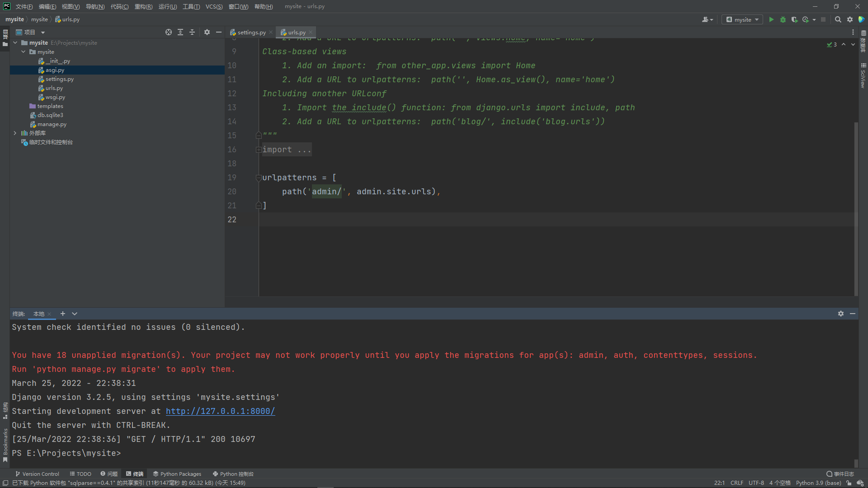Open the 编辑(E) menu
Image resolution: width=868 pixels, height=488 pixels.
47,6
